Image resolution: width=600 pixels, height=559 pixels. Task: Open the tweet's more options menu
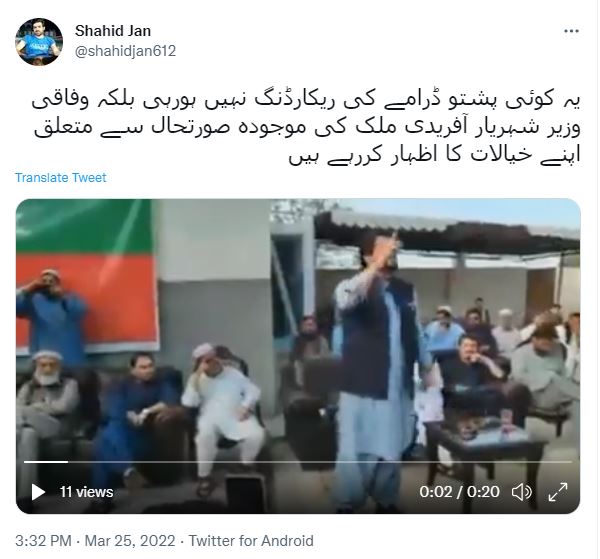pos(571,31)
